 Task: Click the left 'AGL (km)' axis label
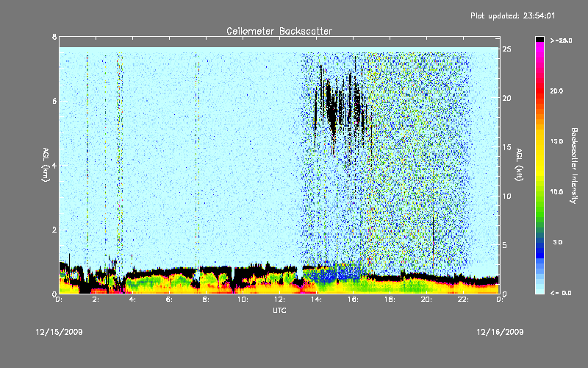(46, 165)
